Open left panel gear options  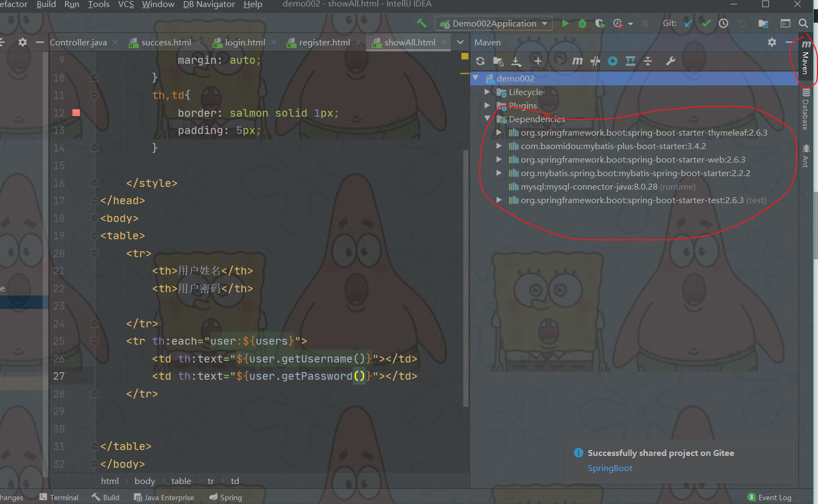(x=22, y=42)
